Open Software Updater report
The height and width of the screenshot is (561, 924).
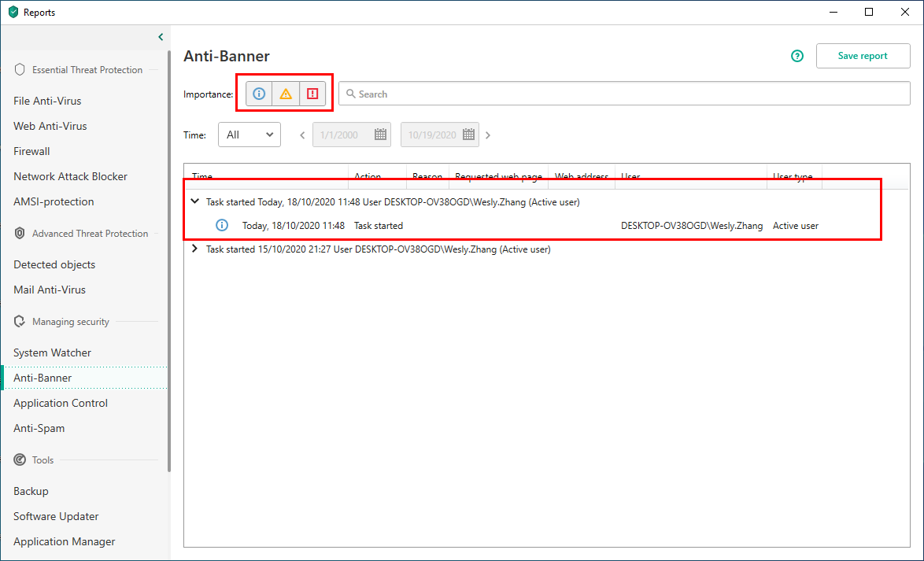[x=56, y=516]
